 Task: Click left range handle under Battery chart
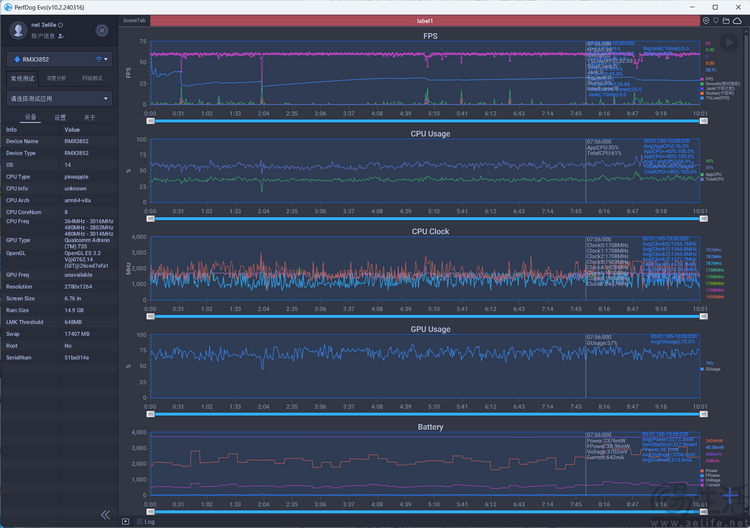151,512
